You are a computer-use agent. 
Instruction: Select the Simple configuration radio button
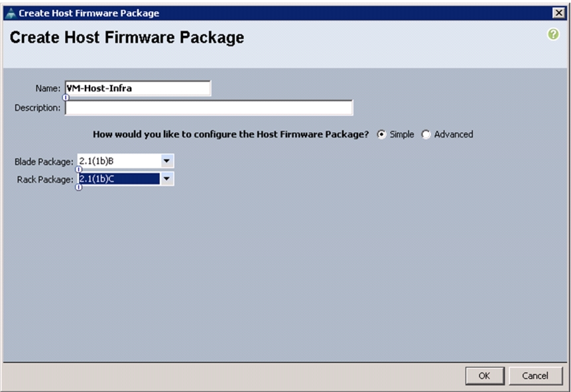tap(381, 135)
